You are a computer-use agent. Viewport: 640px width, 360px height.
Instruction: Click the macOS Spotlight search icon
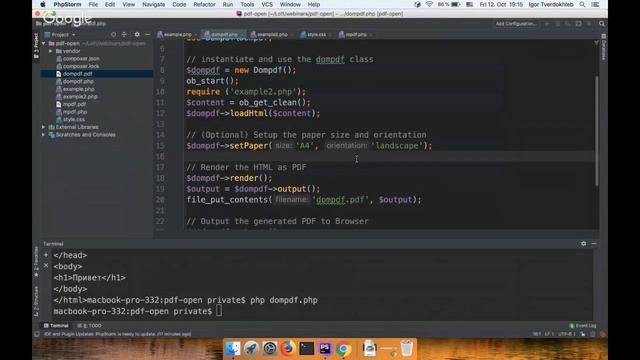point(582,4)
